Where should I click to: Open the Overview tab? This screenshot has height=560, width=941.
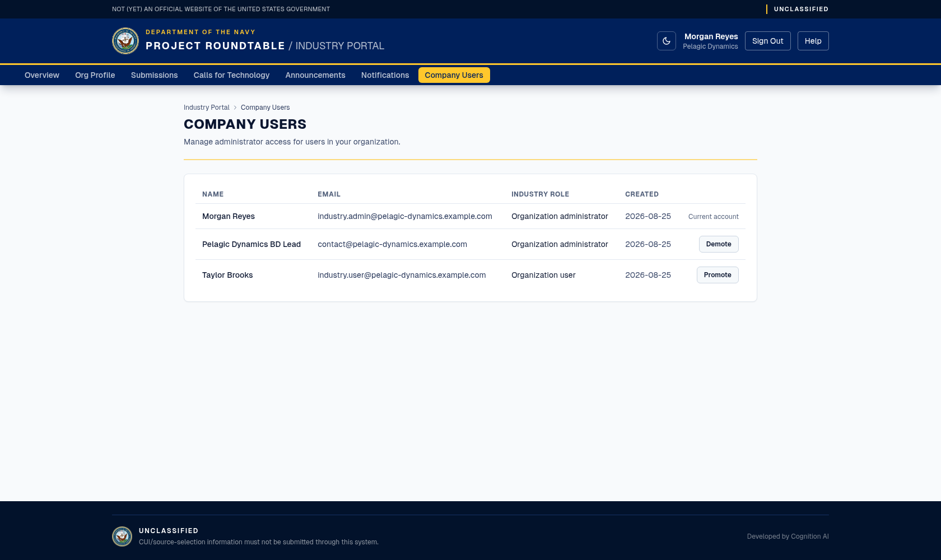pos(42,75)
